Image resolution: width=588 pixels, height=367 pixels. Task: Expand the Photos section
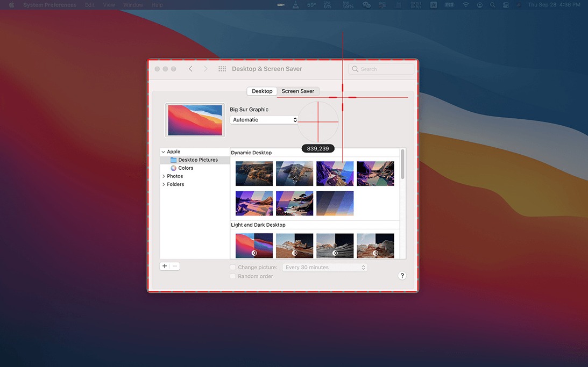pyautogui.click(x=164, y=176)
